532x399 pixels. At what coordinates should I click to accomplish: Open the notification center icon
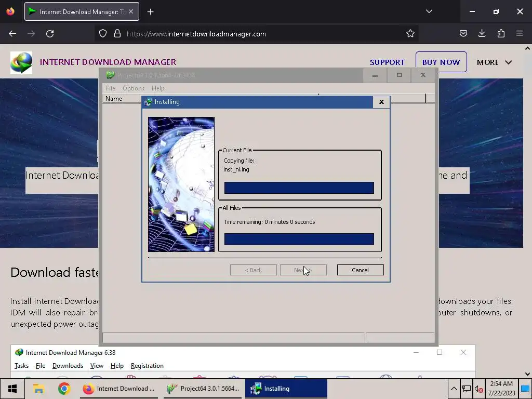[525, 389]
